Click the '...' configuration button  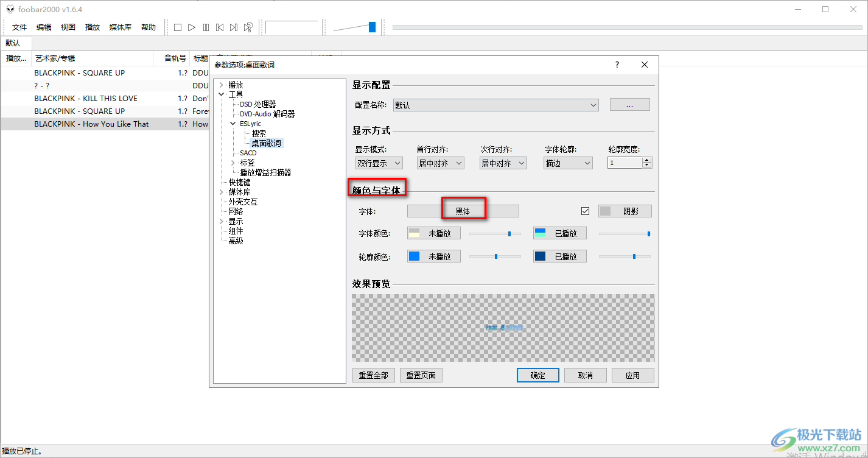point(630,105)
